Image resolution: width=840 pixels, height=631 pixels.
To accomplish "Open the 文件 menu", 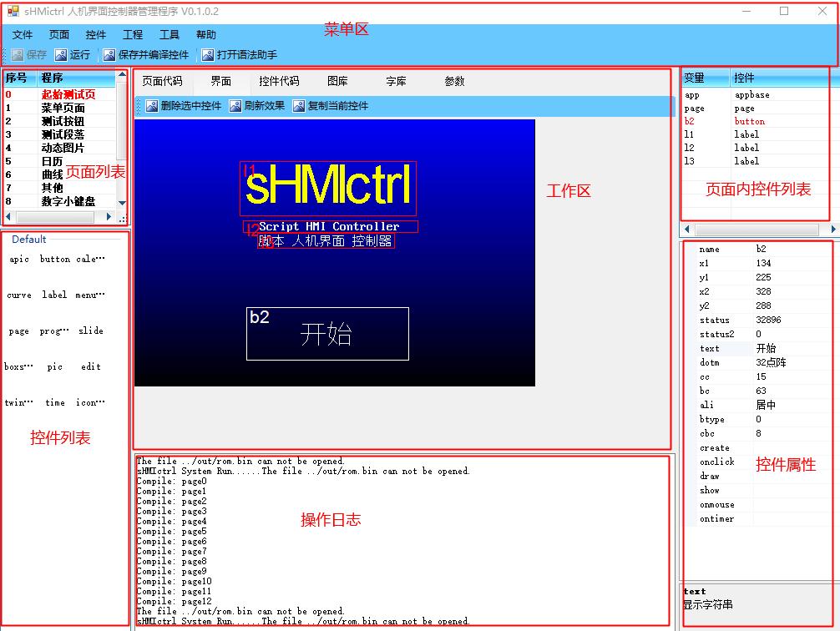I will tap(22, 35).
